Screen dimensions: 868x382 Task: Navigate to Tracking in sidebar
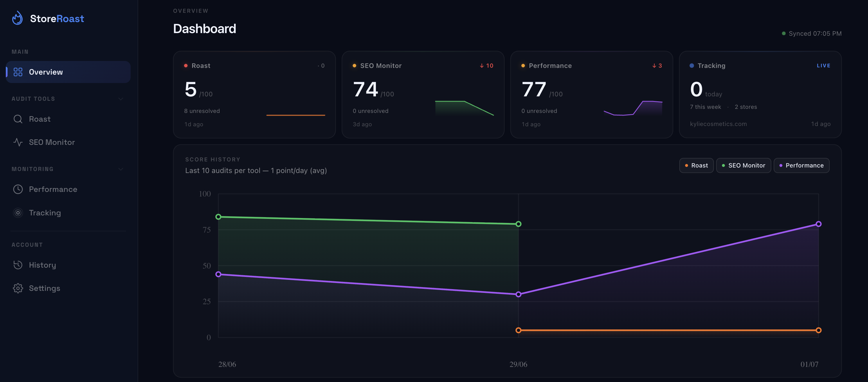pos(69,213)
